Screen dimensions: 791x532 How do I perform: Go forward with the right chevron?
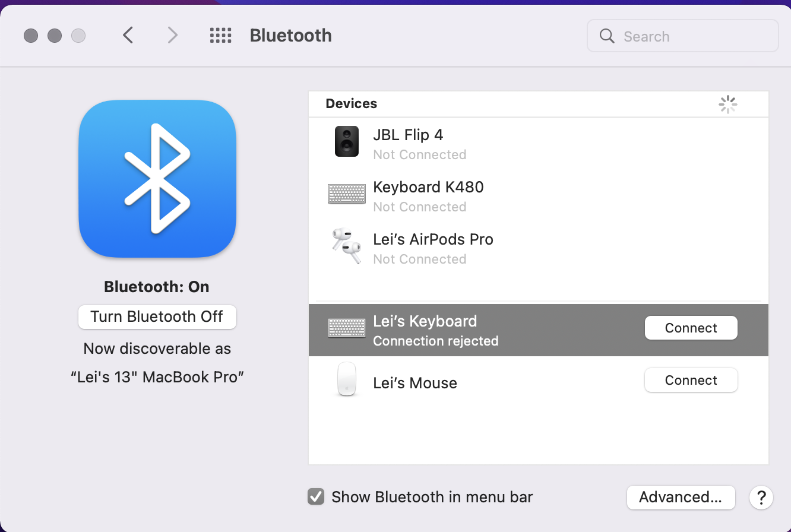(x=172, y=36)
